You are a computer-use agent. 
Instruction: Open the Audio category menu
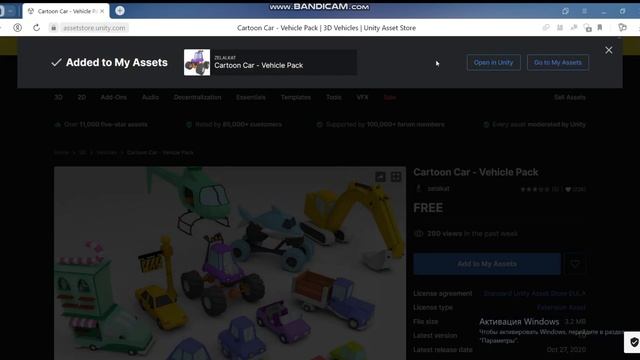point(150,97)
